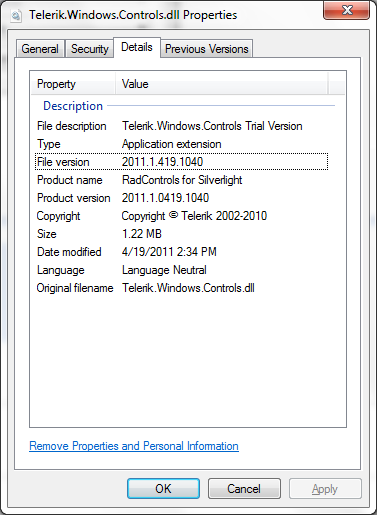The height and width of the screenshot is (515, 377).
Task: Open the Security tab
Action: tap(89, 49)
